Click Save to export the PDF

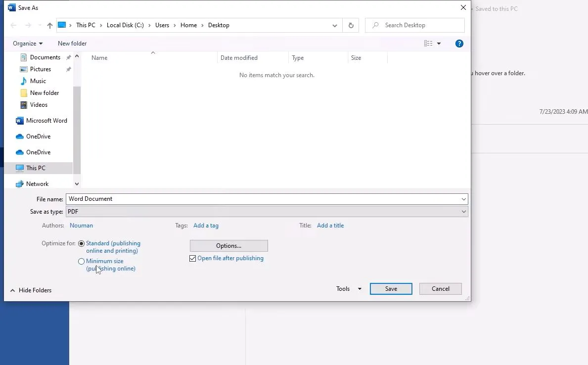tap(391, 288)
